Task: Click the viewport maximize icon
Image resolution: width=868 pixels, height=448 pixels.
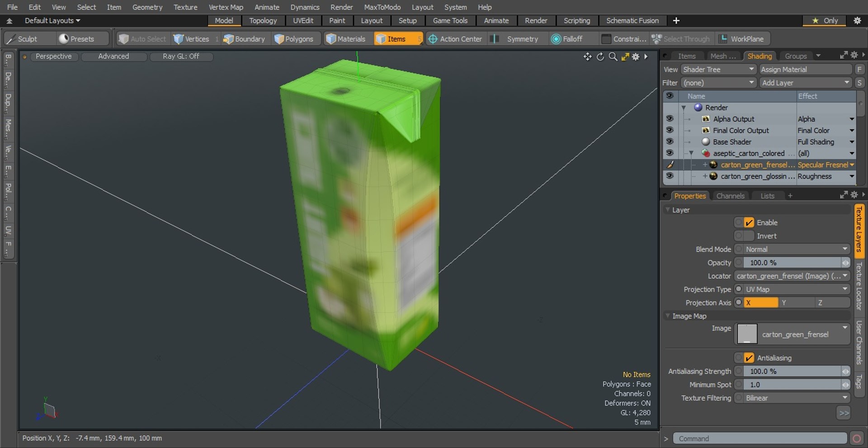Action: 625,57
